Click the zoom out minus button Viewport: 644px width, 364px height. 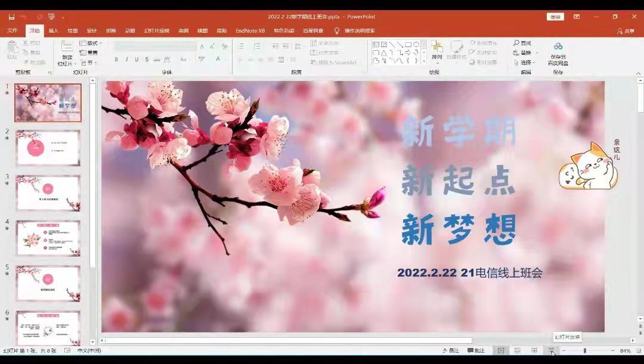[x=564, y=350]
